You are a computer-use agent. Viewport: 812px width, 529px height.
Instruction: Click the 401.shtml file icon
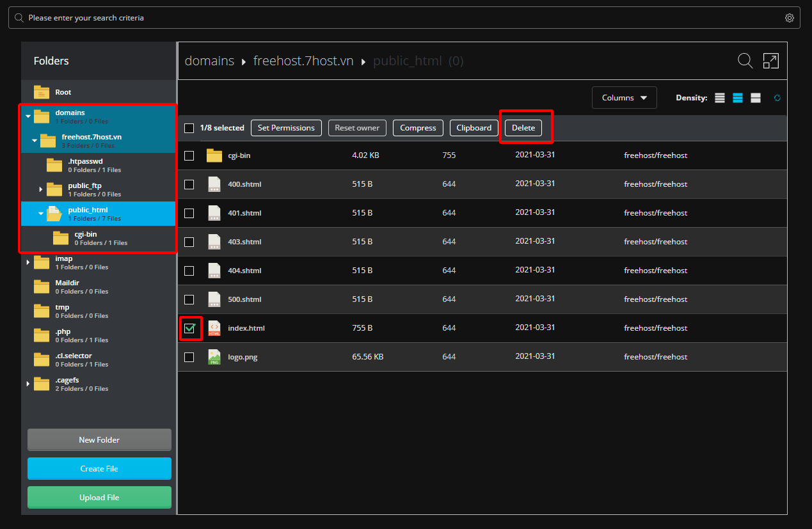click(214, 213)
